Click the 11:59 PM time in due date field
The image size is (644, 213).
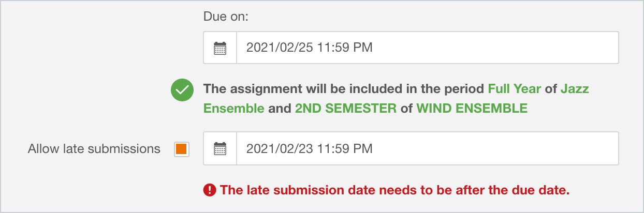(x=344, y=48)
